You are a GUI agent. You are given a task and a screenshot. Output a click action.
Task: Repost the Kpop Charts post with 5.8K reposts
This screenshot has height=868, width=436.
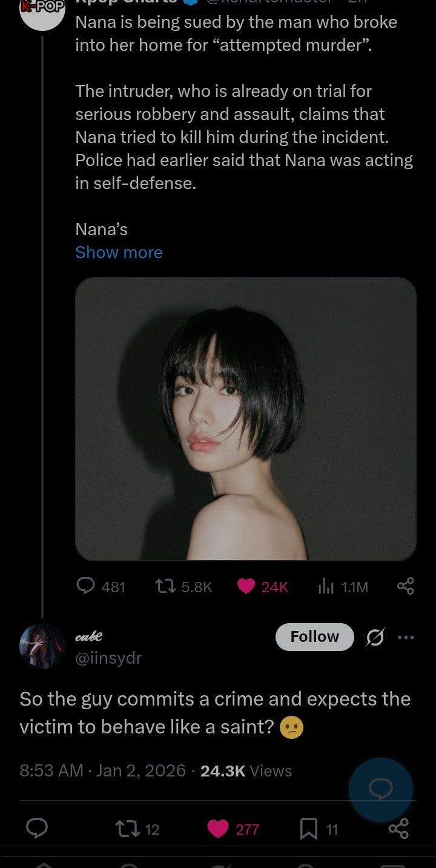click(x=163, y=586)
